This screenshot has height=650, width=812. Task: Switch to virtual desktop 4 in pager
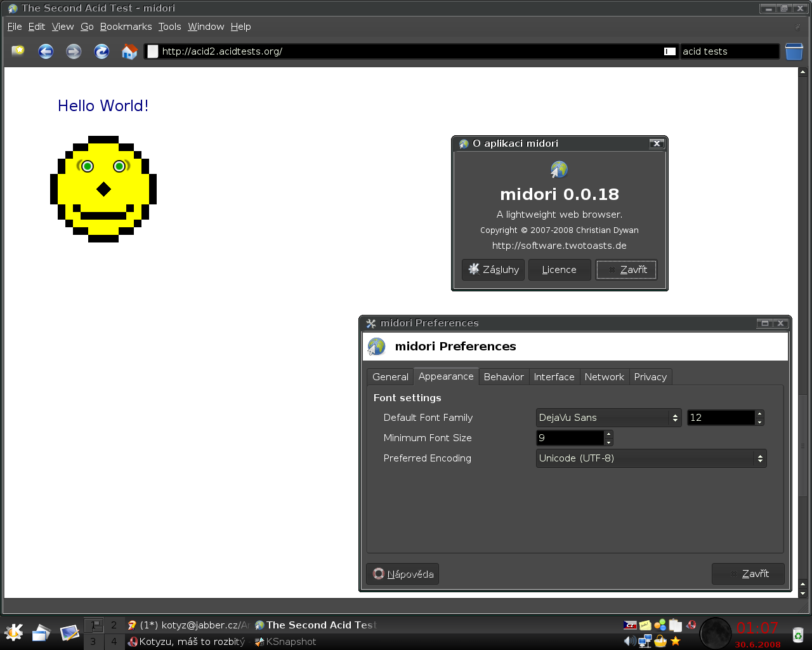pyautogui.click(x=114, y=641)
